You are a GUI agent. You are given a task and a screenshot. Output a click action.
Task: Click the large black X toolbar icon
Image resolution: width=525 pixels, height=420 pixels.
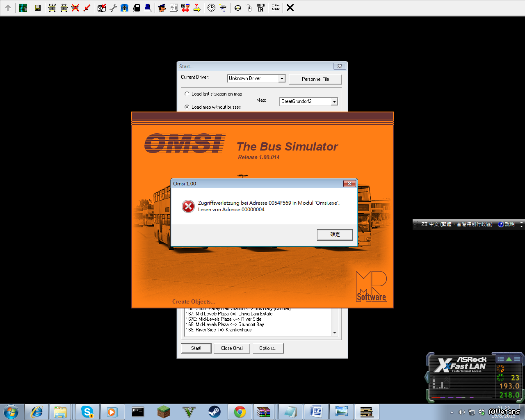point(290,8)
